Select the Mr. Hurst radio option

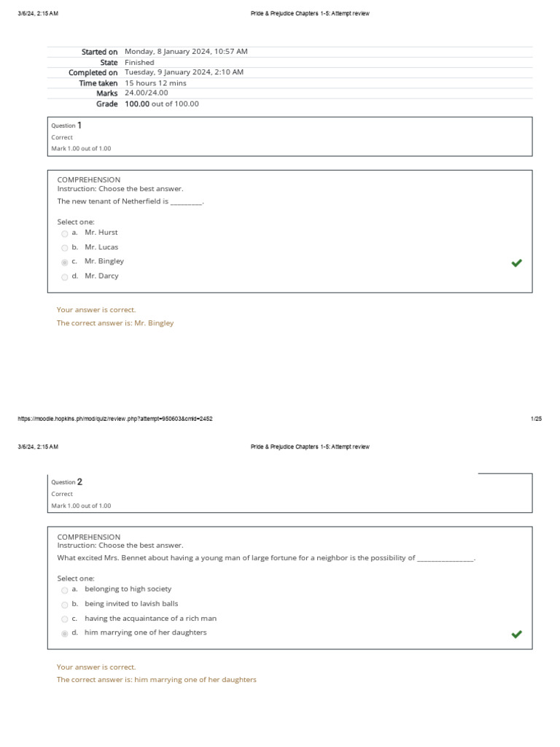click(x=65, y=233)
